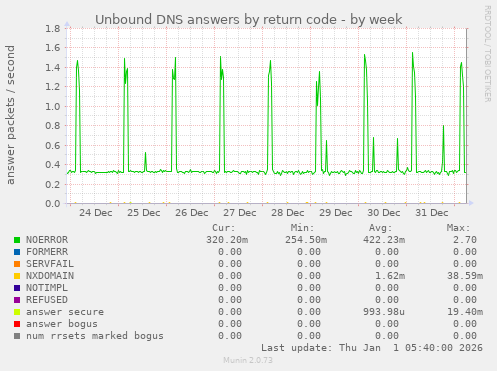This screenshot has width=497, height=371.
Task: Click REFUSED average value 0.00
Action: click(x=387, y=300)
